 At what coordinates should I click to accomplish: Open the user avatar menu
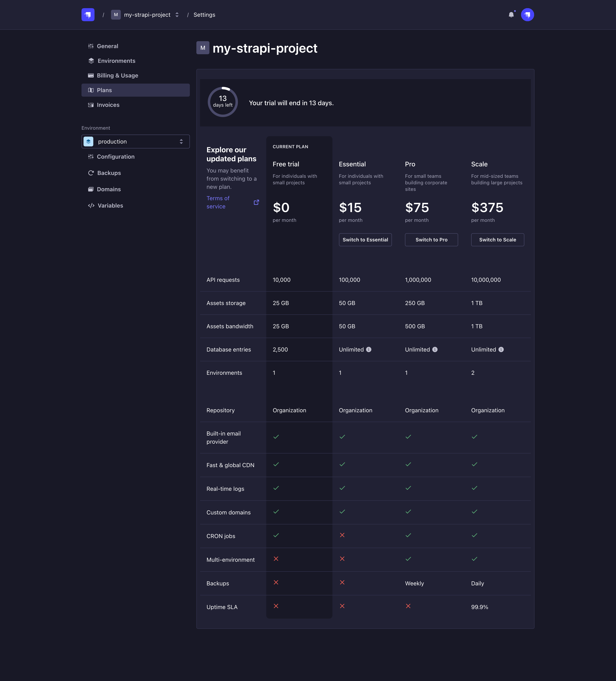click(527, 15)
